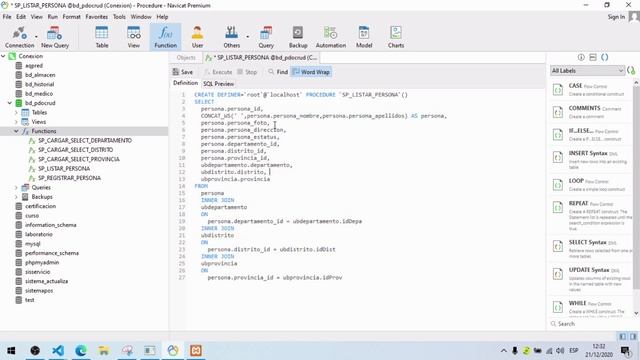
Task: Open the View objects toolbar icon
Action: 133,37
